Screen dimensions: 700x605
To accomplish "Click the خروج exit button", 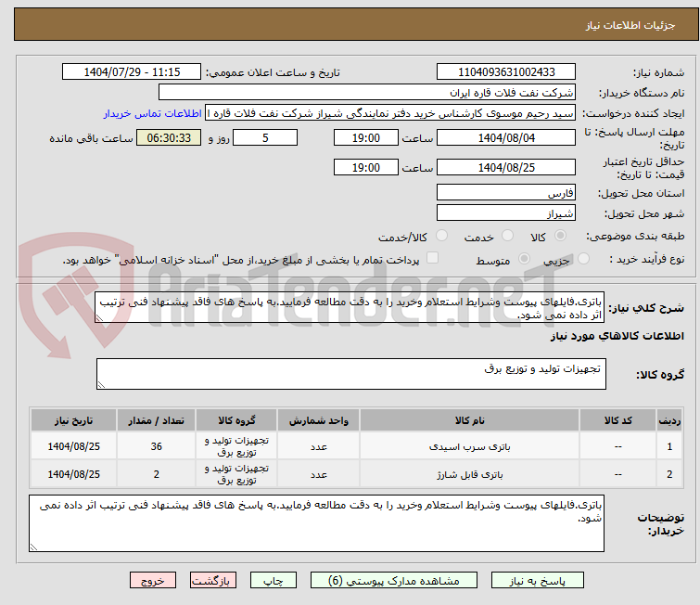I will 153,581.
